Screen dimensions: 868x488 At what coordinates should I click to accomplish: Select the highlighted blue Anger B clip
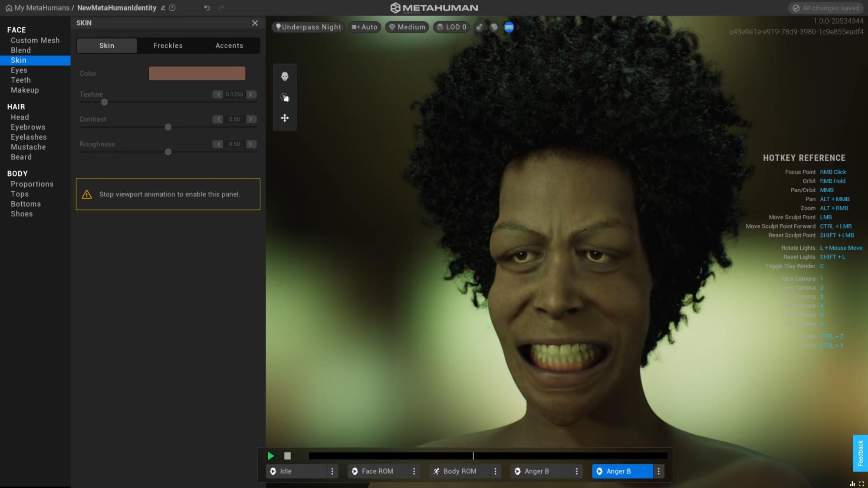coord(622,471)
